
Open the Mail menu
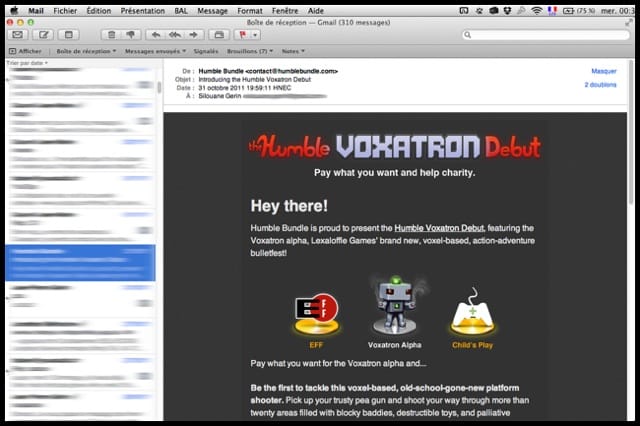click(36, 11)
